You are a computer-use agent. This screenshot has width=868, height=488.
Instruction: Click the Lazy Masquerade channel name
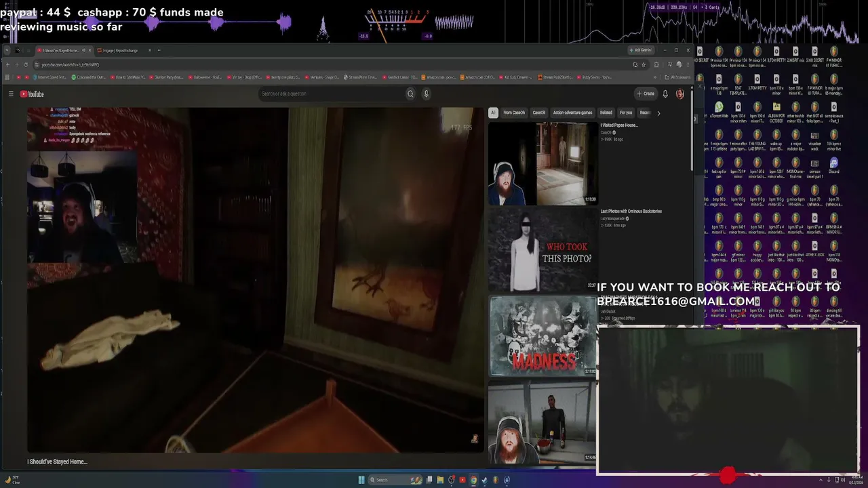pyautogui.click(x=612, y=219)
